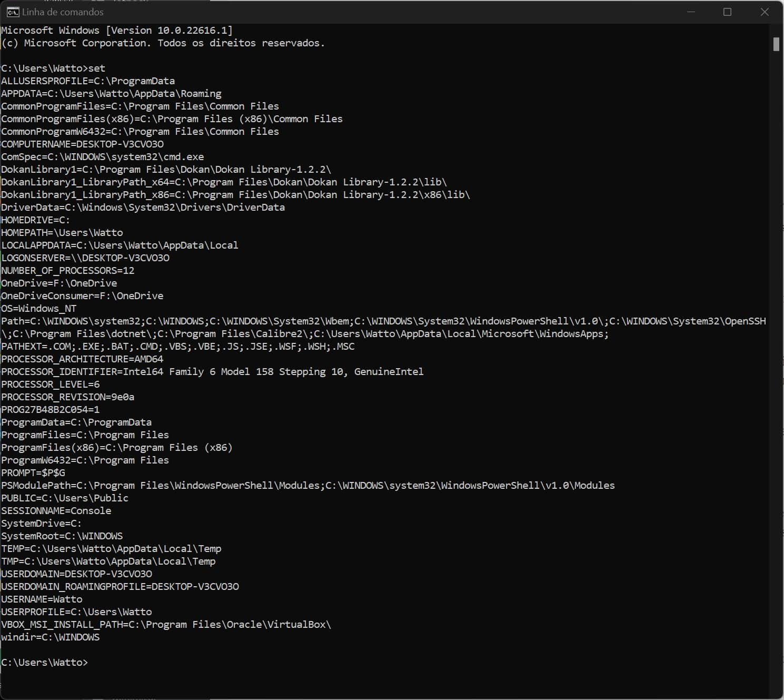The width and height of the screenshot is (784, 700).
Task: Click the PROMPT=$P$G line
Action: point(33,472)
